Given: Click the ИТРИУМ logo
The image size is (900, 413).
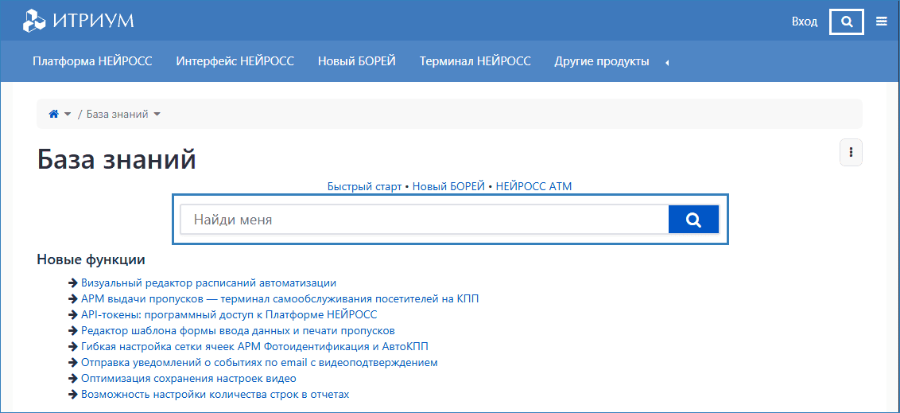Looking at the screenshot, I should (x=78, y=21).
